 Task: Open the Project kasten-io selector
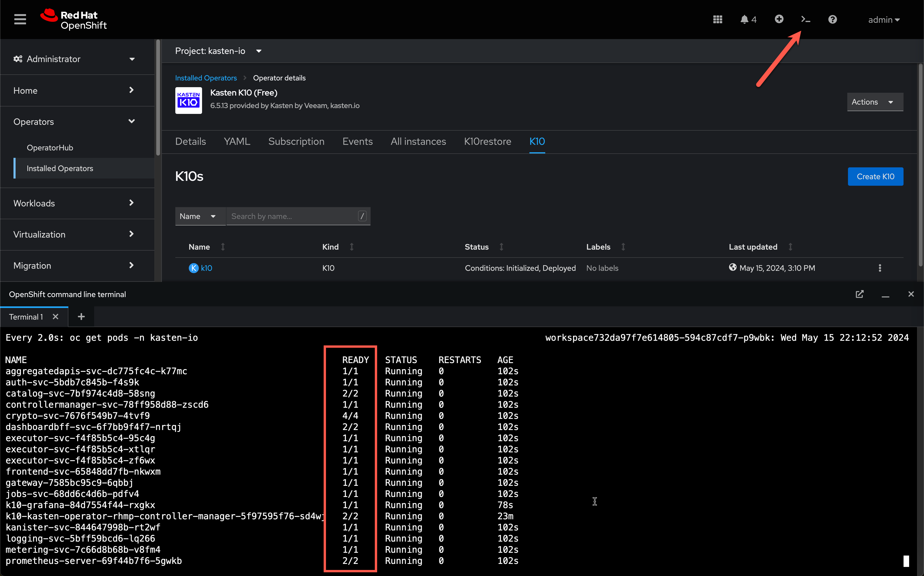pyautogui.click(x=218, y=51)
